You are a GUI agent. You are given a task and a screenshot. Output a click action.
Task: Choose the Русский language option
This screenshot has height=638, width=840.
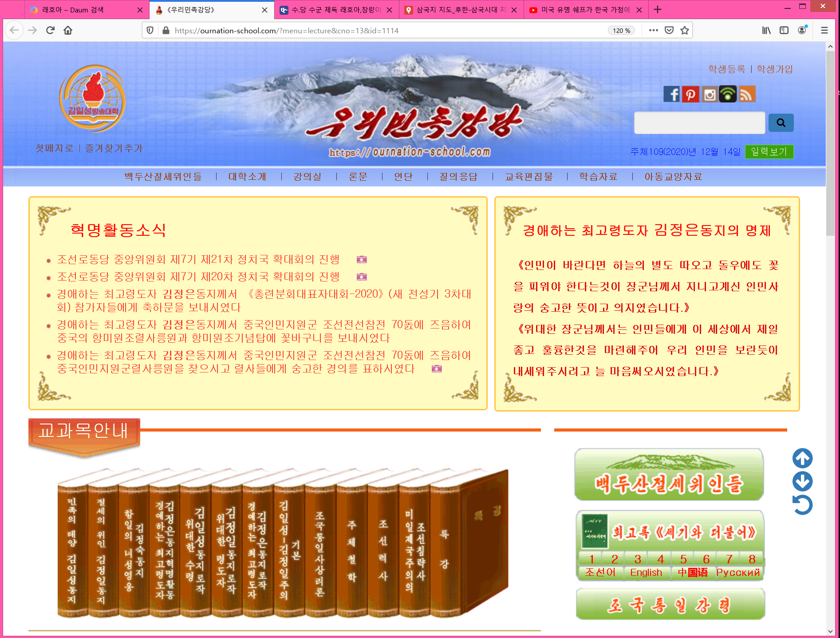738,573
